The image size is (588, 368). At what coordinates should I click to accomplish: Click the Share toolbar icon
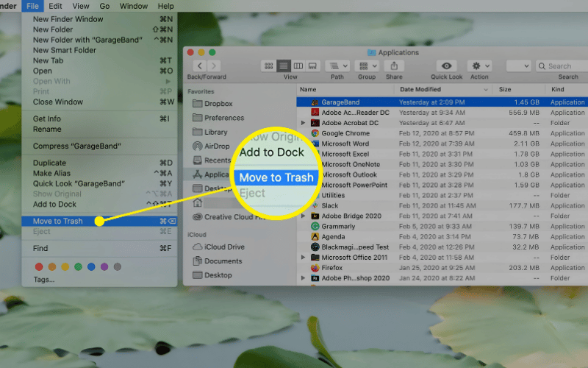click(394, 66)
